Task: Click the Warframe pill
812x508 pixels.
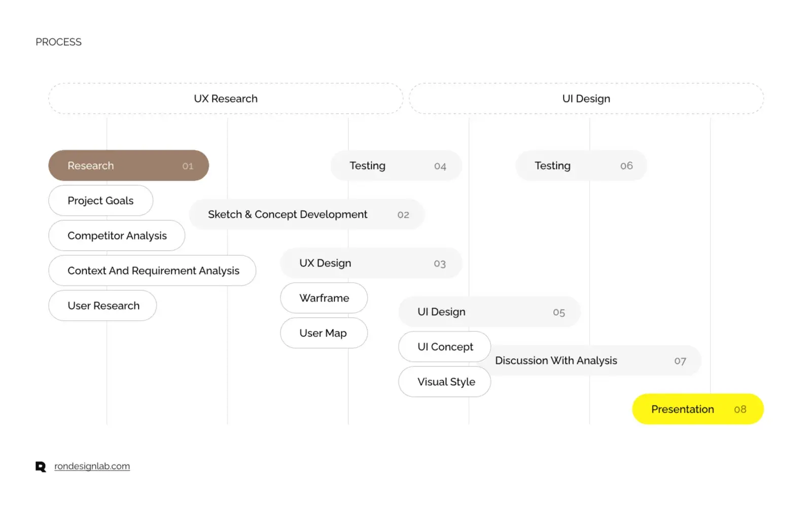Action: tap(324, 298)
